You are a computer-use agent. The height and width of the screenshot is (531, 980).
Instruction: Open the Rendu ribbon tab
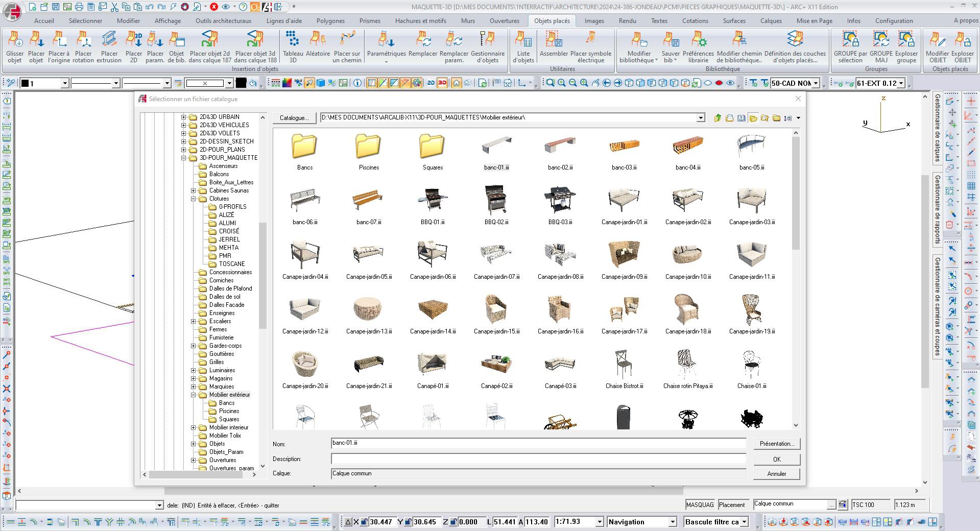coord(627,21)
